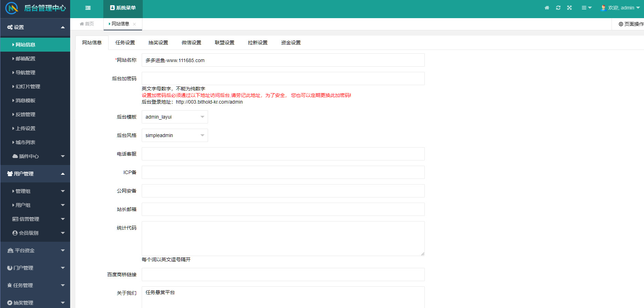644x308 pixels.
Task: Focus the 电话客服 input field
Action: (x=283, y=154)
